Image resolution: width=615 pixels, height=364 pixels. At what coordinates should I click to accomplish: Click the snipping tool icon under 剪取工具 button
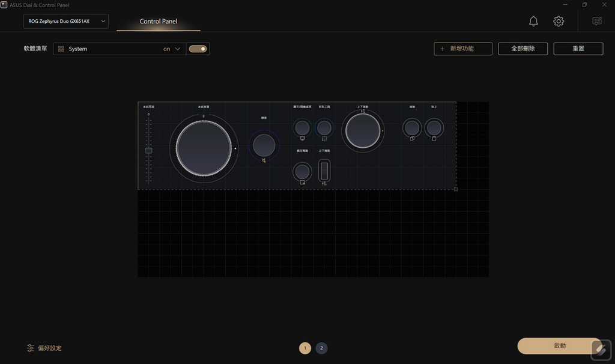(x=324, y=139)
